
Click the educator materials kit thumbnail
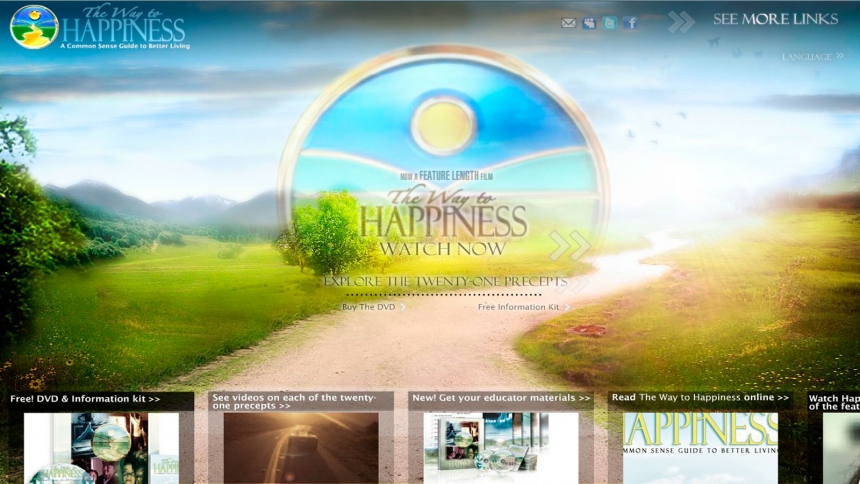click(500, 448)
